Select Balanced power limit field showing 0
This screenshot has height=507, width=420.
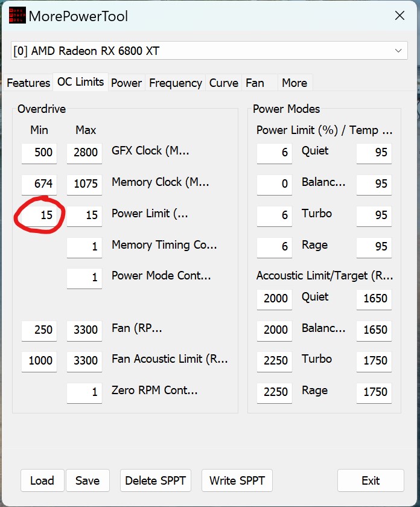pos(275,184)
